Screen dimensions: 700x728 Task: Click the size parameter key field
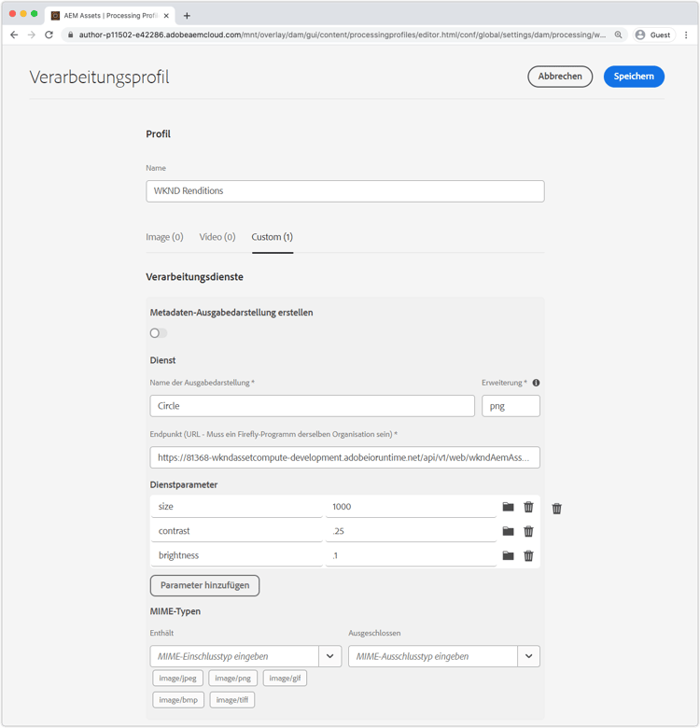pos(237,507)
